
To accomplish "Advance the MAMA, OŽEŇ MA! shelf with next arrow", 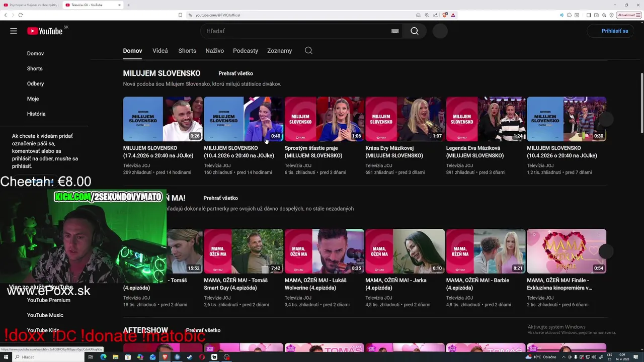I will click(x=606, y=251).
